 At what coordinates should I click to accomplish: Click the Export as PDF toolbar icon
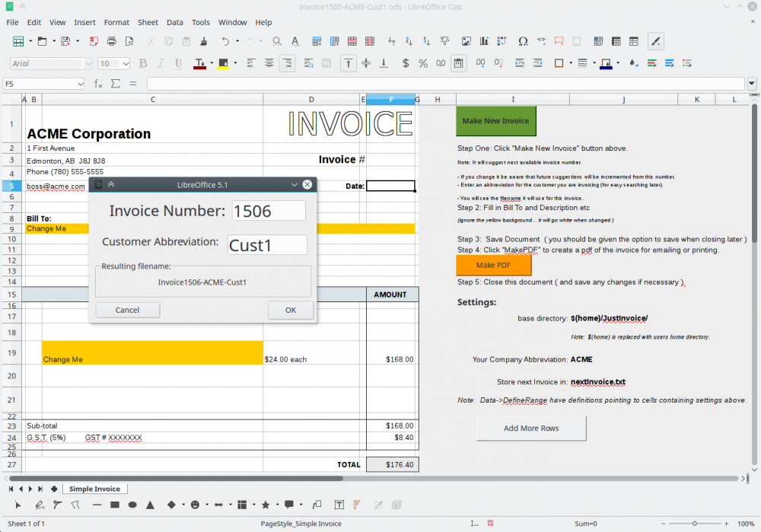[95, 41]
